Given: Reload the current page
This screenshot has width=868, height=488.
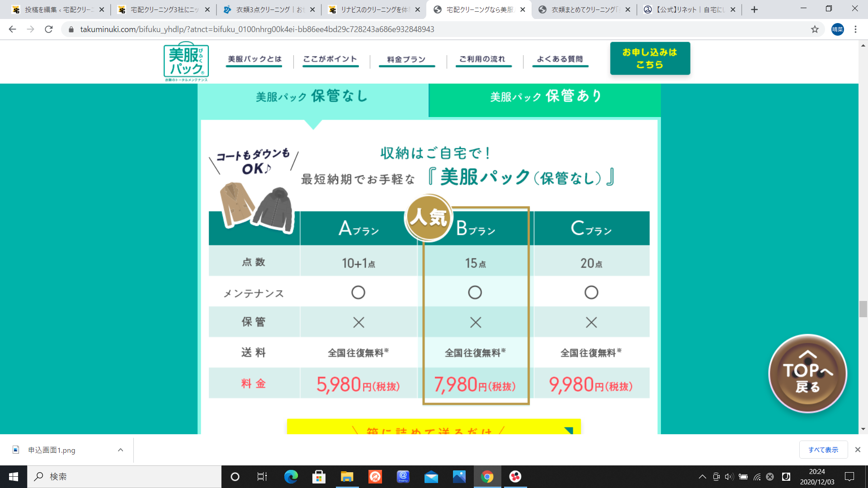Looking at the screenshot, I should click(49, 29).
